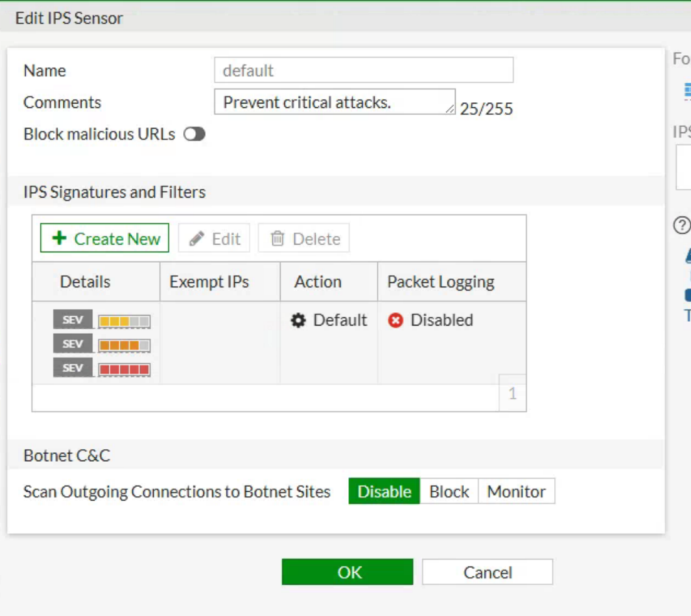
Task: Select Disable for Botnet scanning
Action: pyautogui.click(x=384, y=492)
